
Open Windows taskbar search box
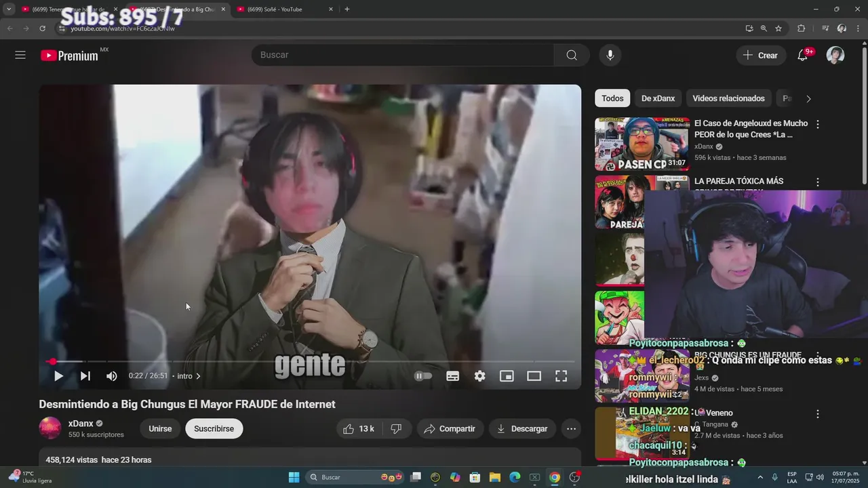coord(356,477)
